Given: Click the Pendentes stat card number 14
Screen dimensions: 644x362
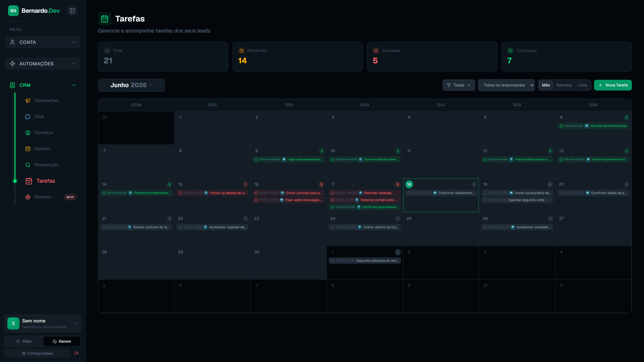Looking at the screenshot, I should [242, 61].
